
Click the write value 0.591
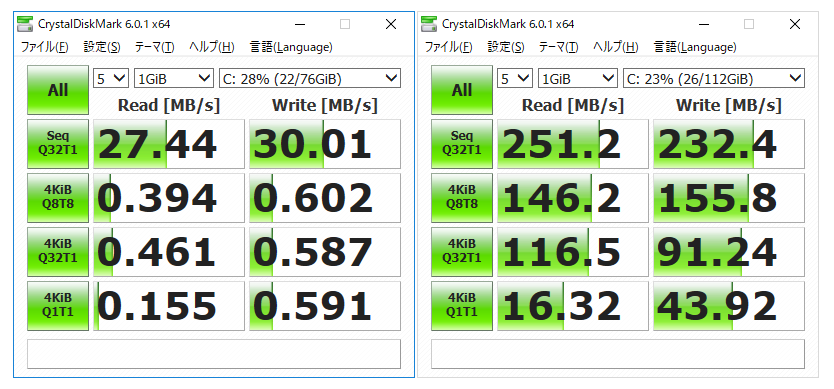pyautogui.click(x=324, y=306)
